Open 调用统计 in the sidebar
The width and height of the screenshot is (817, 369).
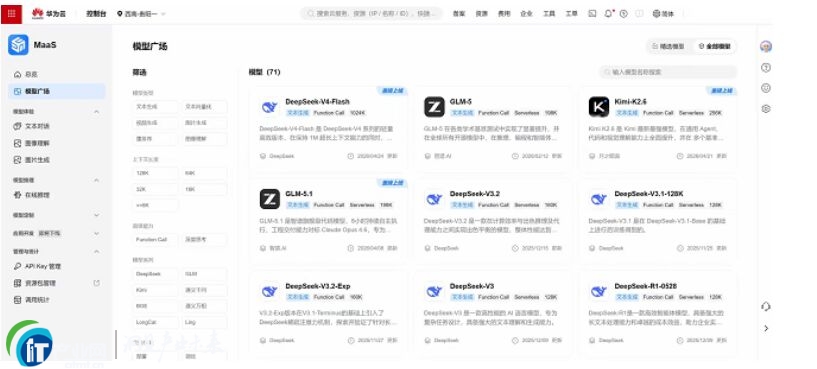[x=32, y=300]
